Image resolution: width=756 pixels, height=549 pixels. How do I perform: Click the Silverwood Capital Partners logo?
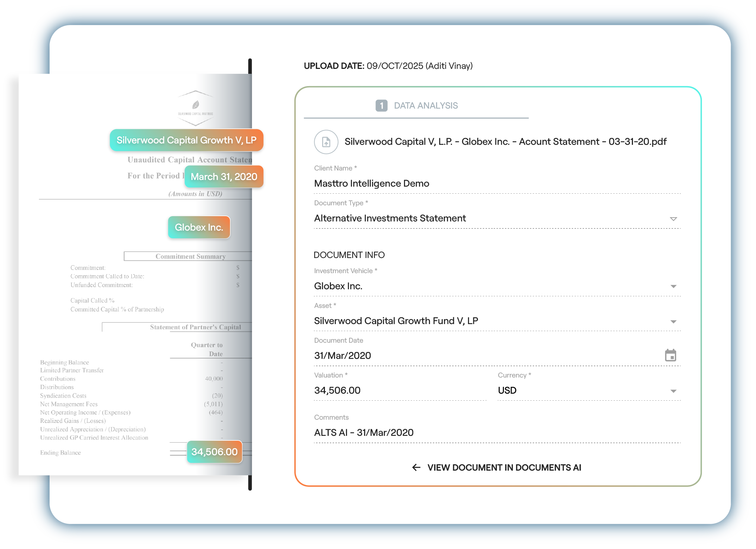coord(196,108)
